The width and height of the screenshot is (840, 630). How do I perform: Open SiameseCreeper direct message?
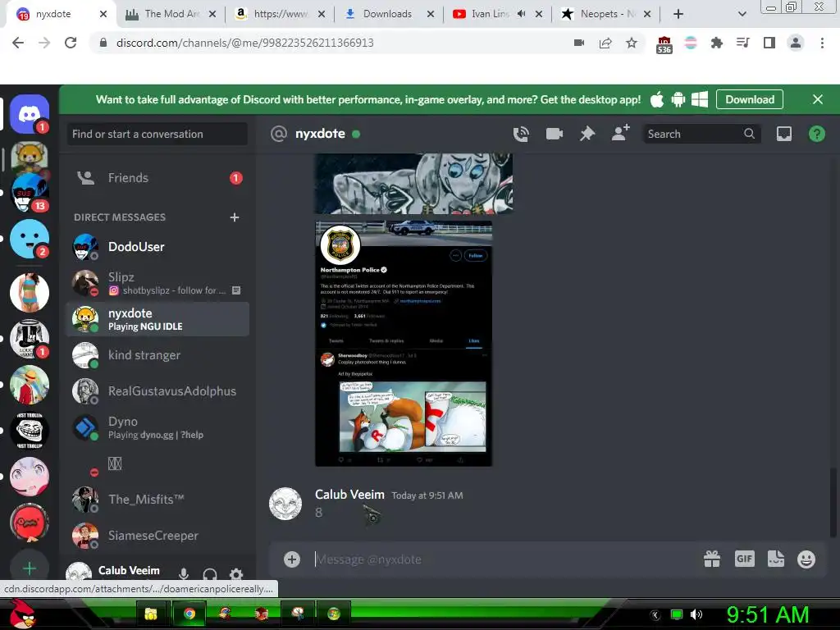click(157, 536)
